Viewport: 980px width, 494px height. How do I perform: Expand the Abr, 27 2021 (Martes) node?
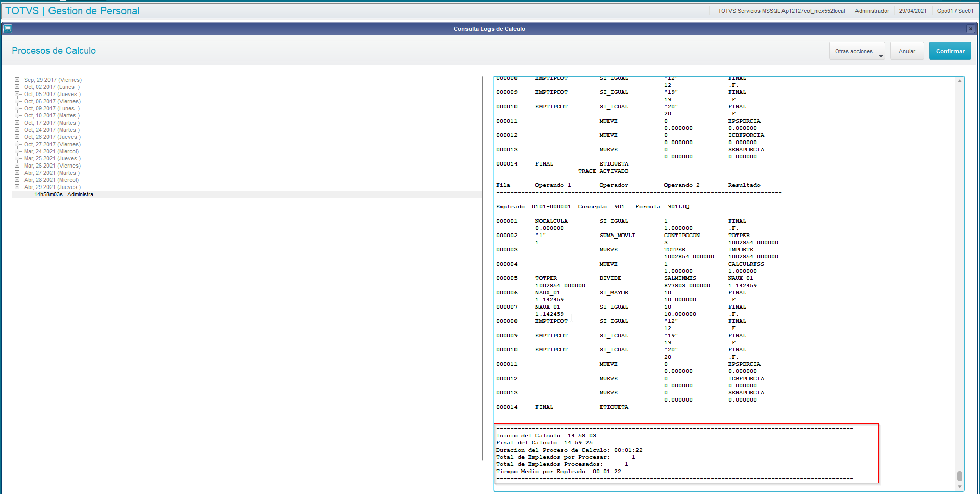coord(17,173)
